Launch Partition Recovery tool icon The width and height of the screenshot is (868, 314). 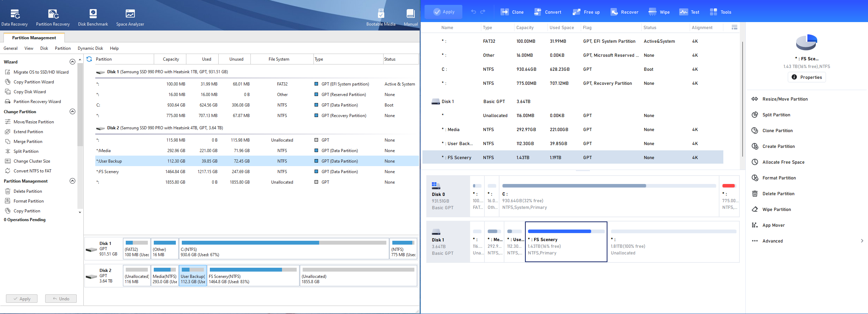pos(53,18)
